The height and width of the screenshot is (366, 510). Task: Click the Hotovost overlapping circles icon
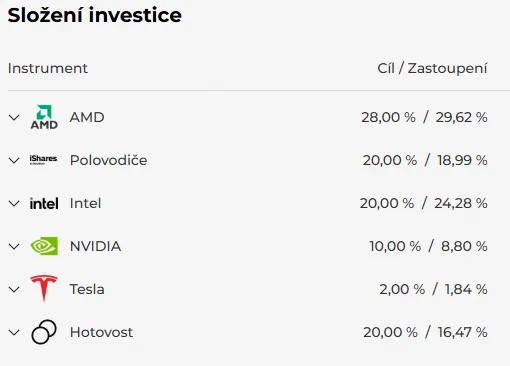[44, 332]
